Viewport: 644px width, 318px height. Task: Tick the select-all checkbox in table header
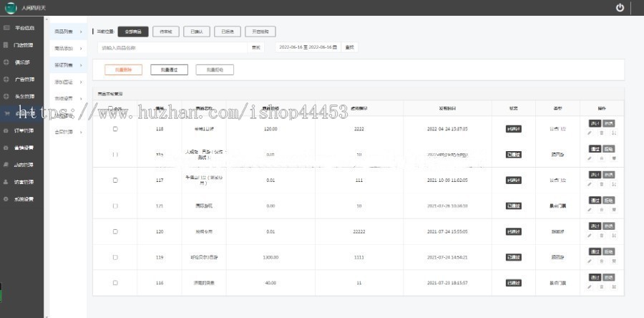(x=110, y=108)
